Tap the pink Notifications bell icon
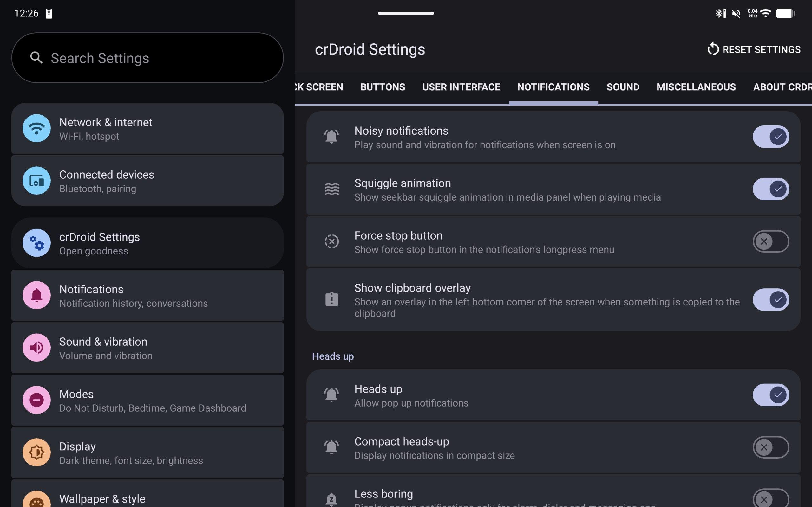812x507 pixels. (x=36, y=295)
